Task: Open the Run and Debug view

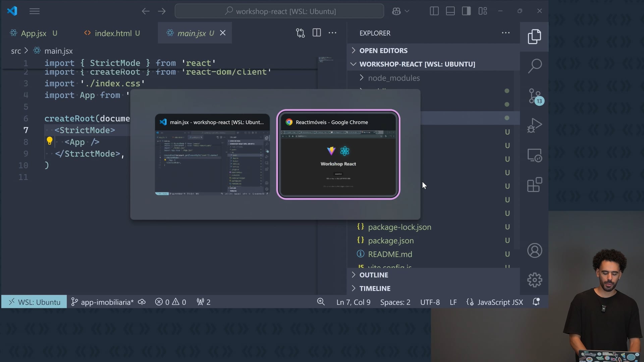Action: pos(534,125)
